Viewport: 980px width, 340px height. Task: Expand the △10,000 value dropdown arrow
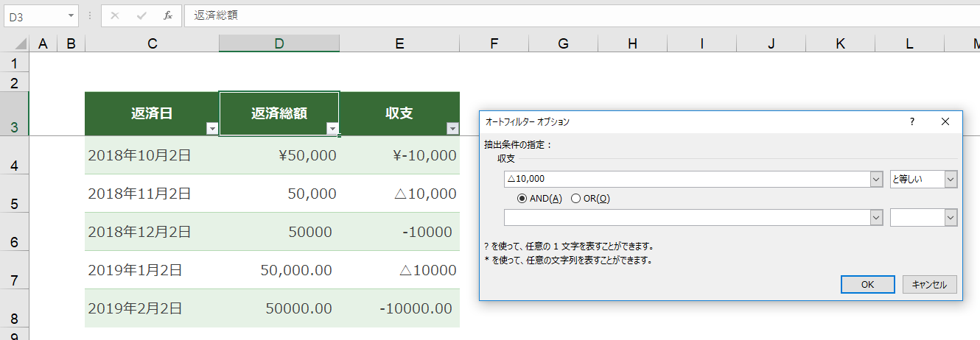coord(876,179)
